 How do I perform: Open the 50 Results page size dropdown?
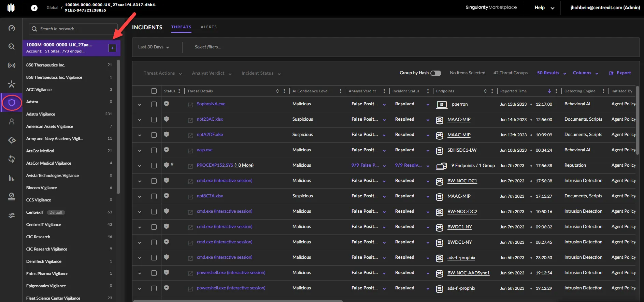click(x=552, y=73)
